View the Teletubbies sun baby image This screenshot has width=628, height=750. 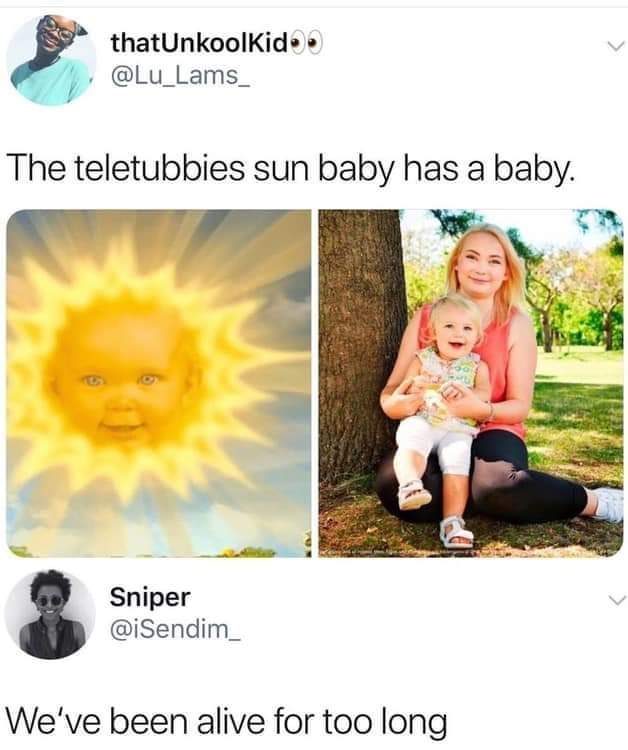159,383
